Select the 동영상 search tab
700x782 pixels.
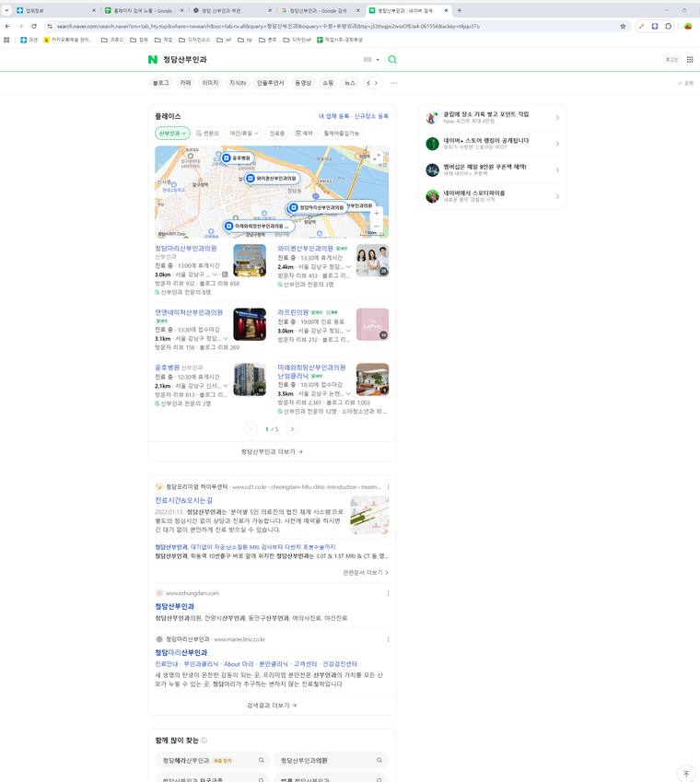(x=303, y=83)
